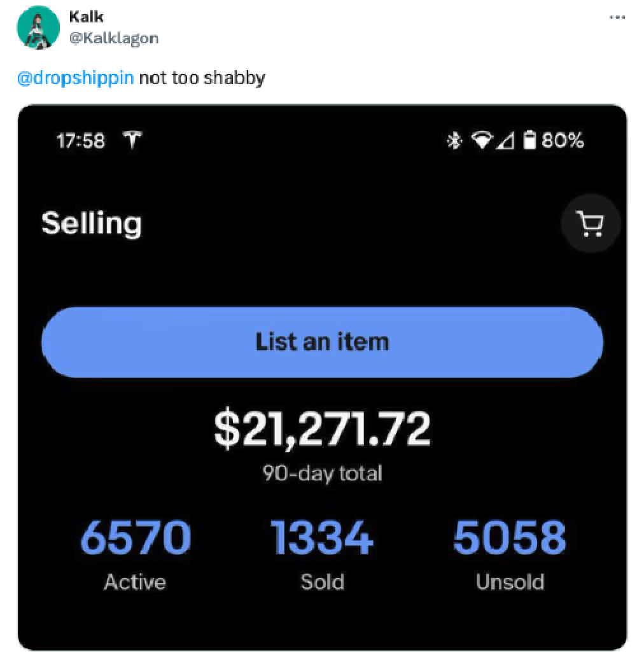Select the 1334 Sold counter
644x662 pixels.
(322, 538)
